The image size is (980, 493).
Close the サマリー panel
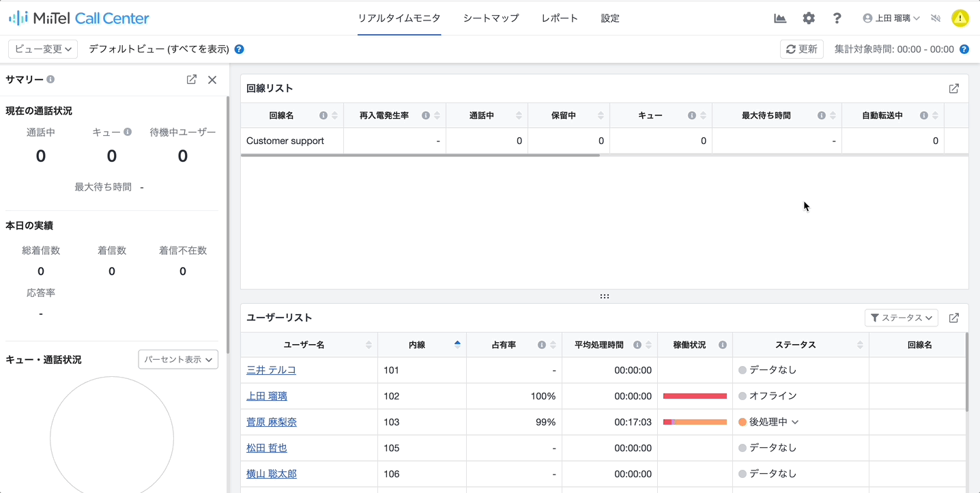point(212,80)
